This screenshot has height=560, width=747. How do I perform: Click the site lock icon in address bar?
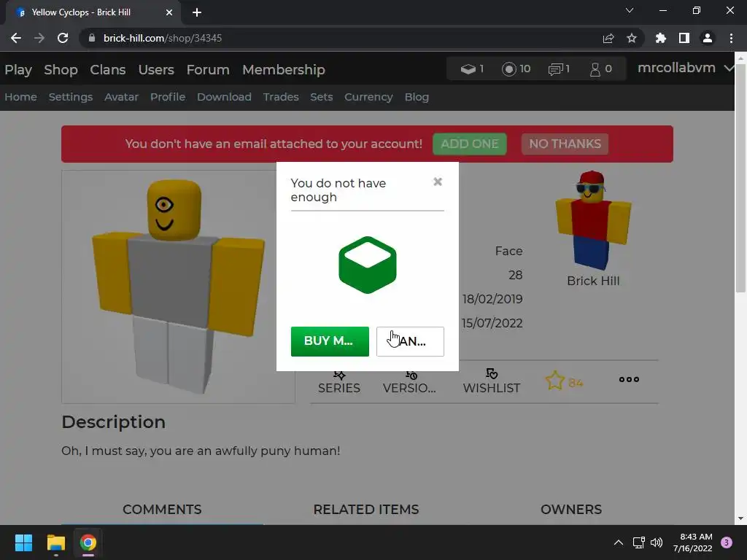(x=92, y=38)
